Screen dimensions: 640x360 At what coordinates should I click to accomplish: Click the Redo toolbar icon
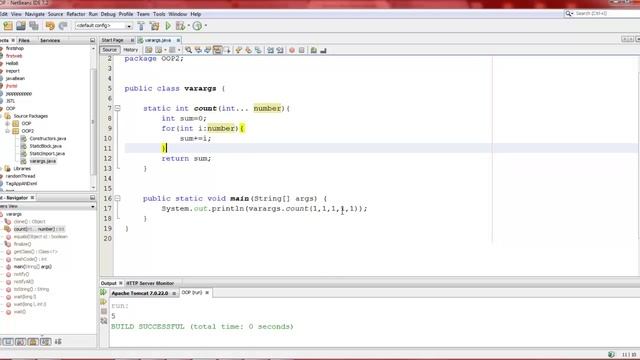(63, 26)
